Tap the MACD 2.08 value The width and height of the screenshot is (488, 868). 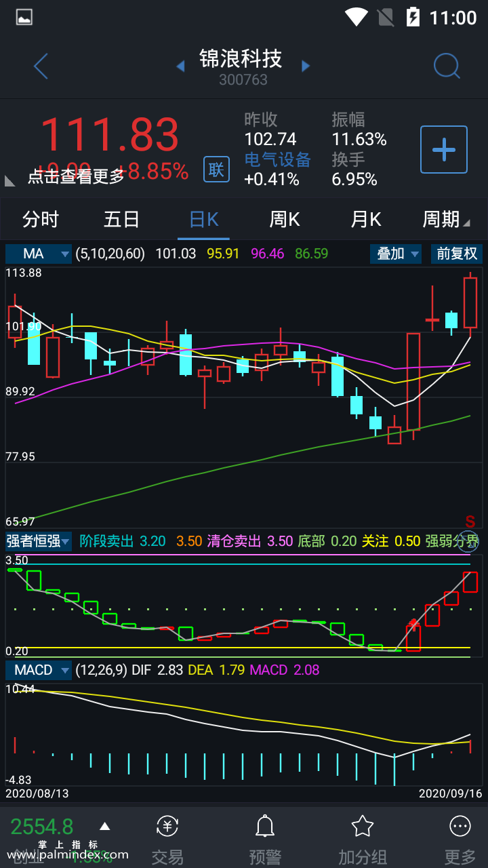click(285, 670)
